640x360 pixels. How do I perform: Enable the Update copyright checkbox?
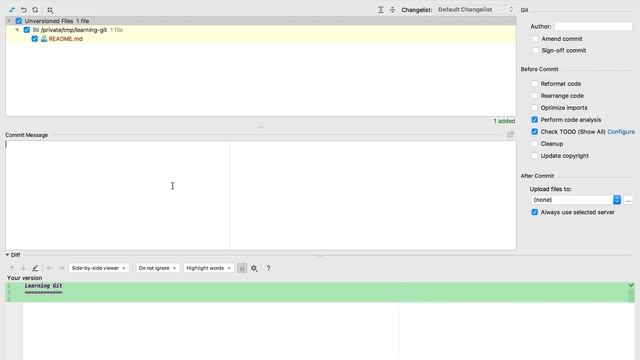[535, 156]
